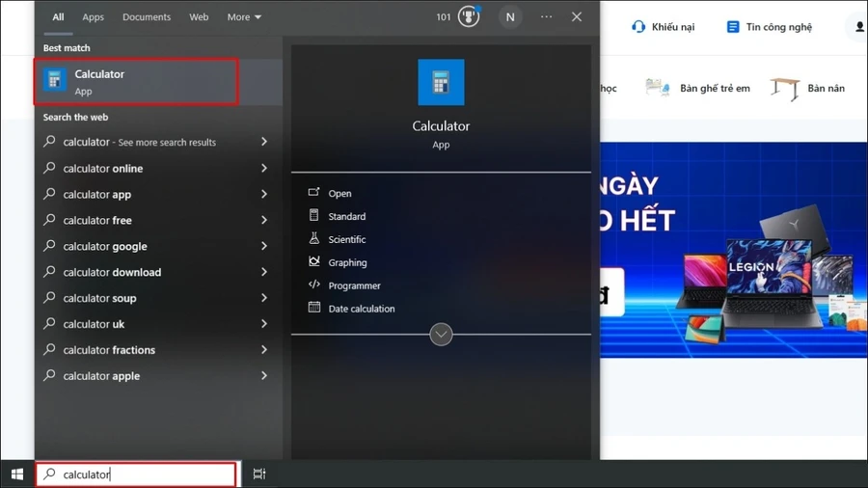Expand the 'calculator apple' chevron
868x488 pixels.
[264, 376]
